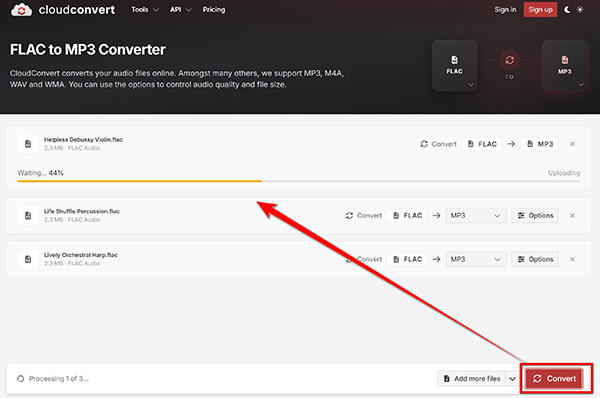Open MP3 format dropdown for Lively Orchestral Harp
Image resolution: width=600 pixels, height=398 pixels.
tap(476, 259)
